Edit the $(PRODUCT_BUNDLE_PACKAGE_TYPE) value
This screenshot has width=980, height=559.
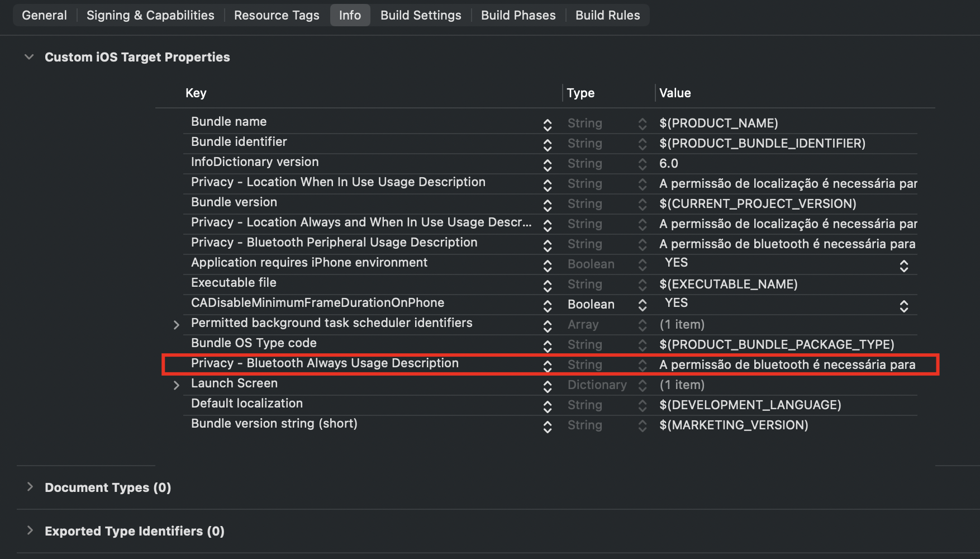pos(777,344)
